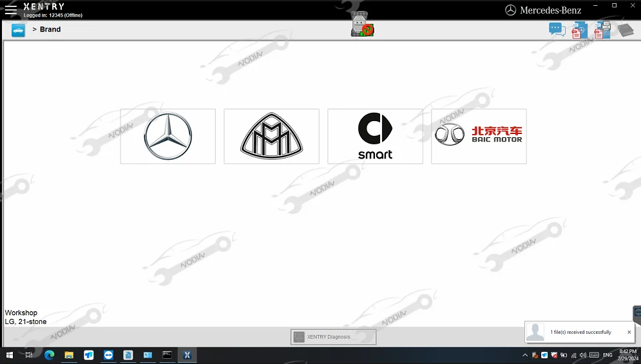Click the XENTRY Diagnosis button

333,337
